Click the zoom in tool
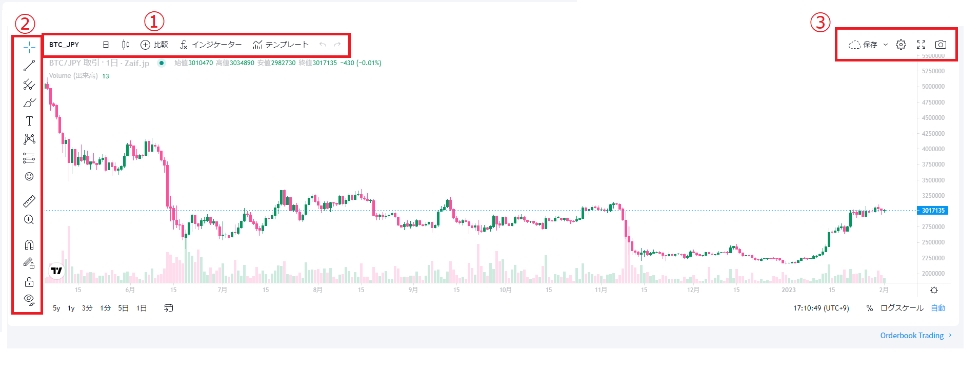This screenshot has width=980, height=372. 29,220
